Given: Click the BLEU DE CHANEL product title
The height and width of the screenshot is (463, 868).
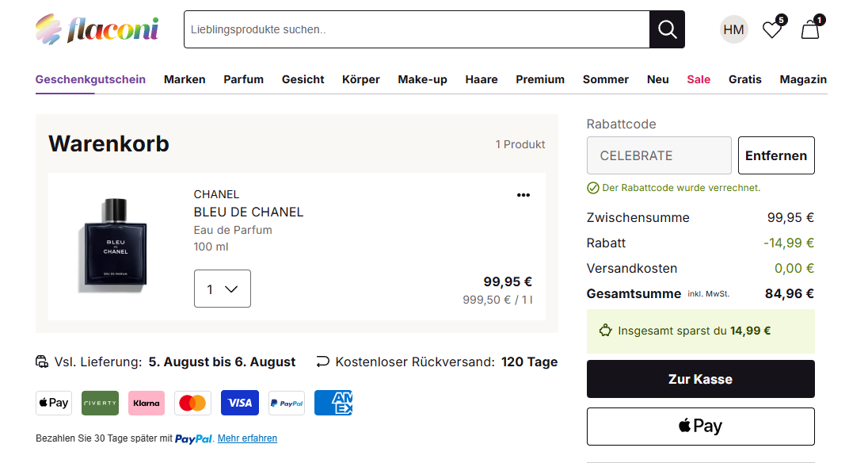Looking at the screenshot, I should pos(249,212).
